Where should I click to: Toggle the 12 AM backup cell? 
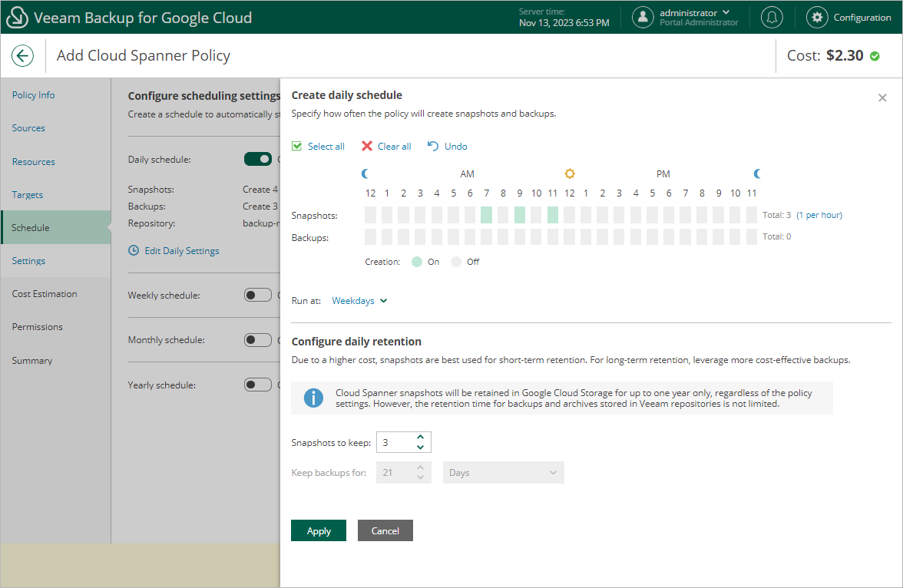pos(370,236)
